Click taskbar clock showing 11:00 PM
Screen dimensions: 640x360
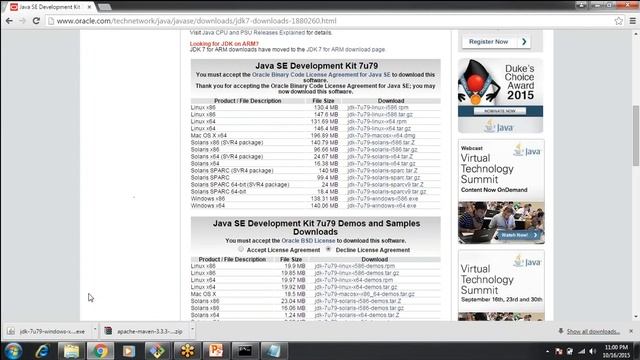pos(616,351)
